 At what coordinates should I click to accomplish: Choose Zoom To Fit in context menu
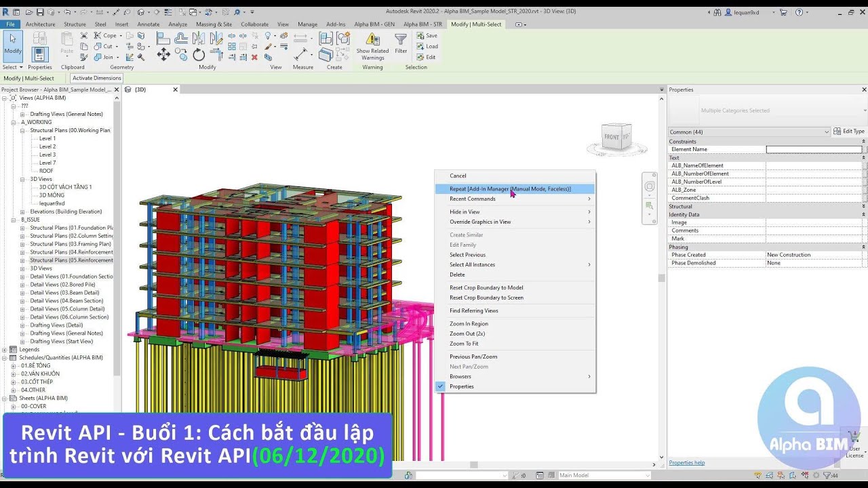tap(464, 344)
